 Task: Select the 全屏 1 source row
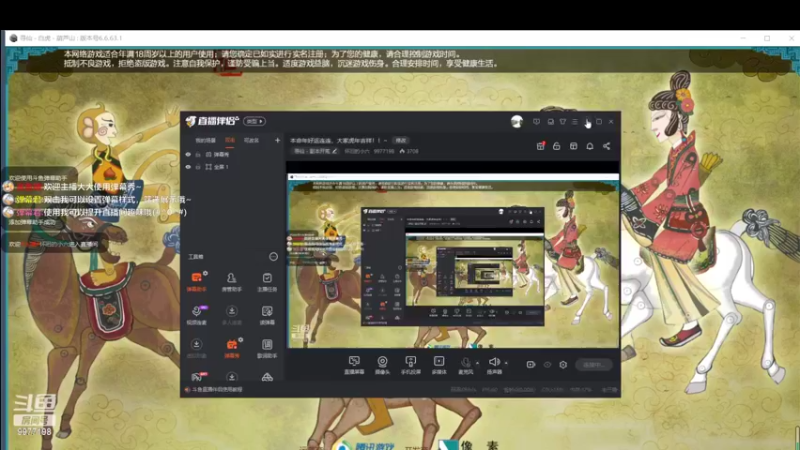tap(233, 167)
